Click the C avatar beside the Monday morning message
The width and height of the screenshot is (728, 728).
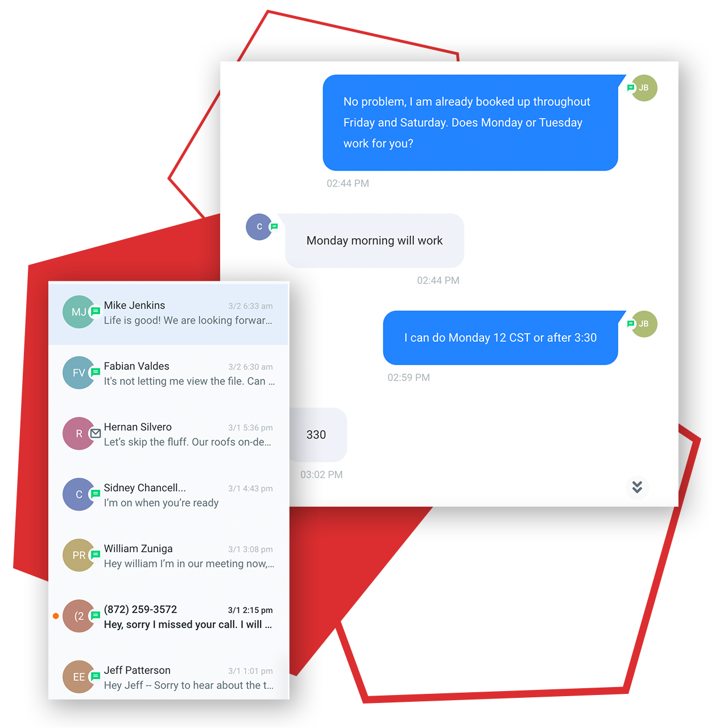point(259,227)
